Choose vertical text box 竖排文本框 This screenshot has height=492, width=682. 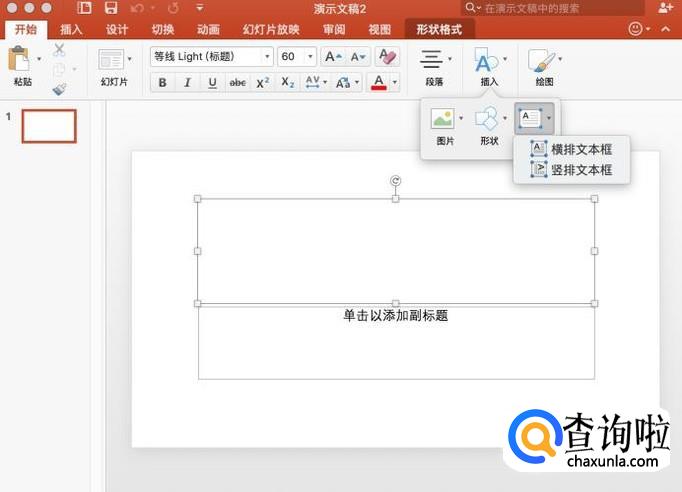click(x=571, y=170)
